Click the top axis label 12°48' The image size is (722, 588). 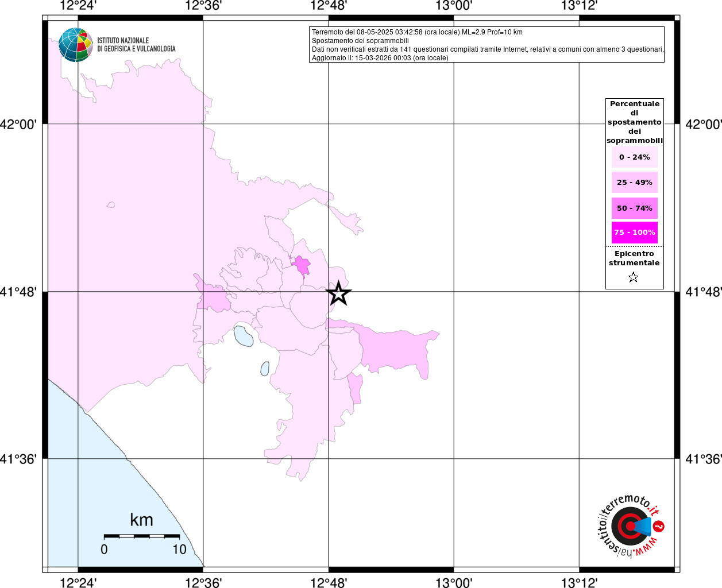pyautogui.click(x=329, y=6)
